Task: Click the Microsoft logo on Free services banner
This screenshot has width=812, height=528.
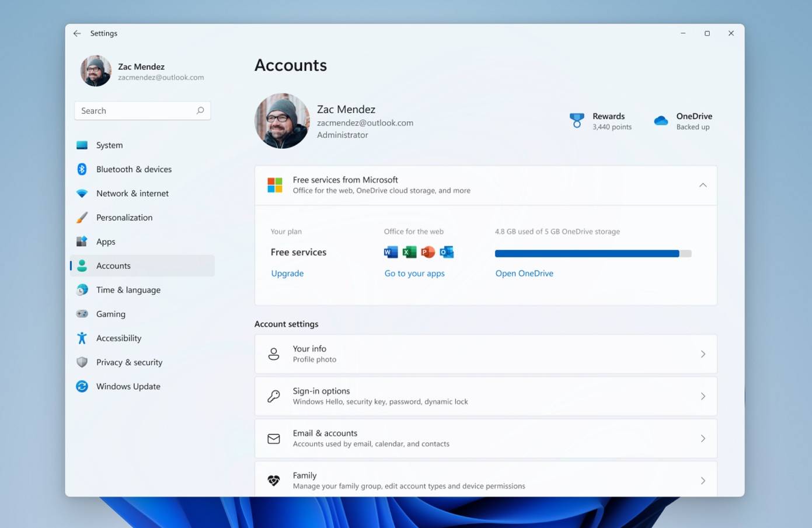Action: [274, 185]
